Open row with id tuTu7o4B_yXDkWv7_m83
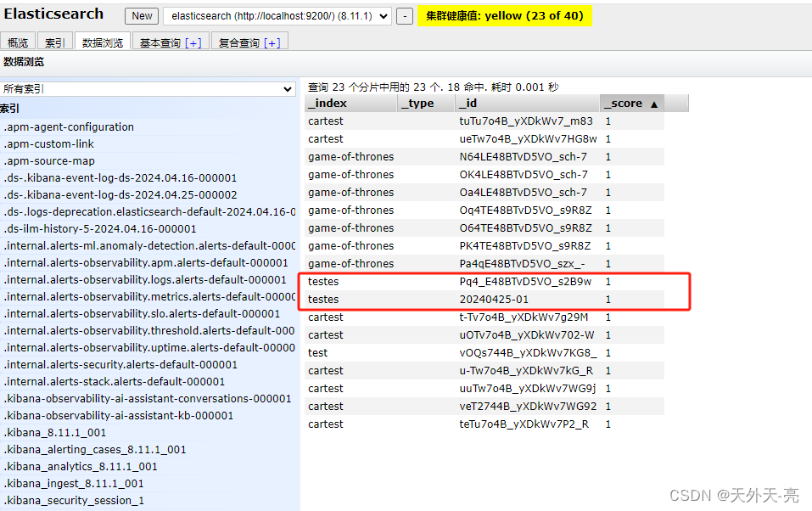The height and width of the screenshot is (511, 812). (x=484, y=121)
